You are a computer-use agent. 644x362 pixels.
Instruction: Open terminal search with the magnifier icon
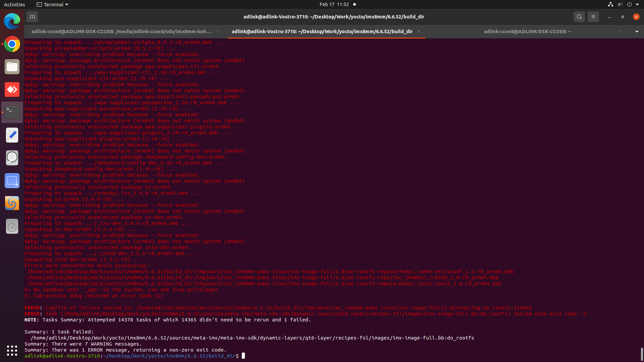[579, 16]
